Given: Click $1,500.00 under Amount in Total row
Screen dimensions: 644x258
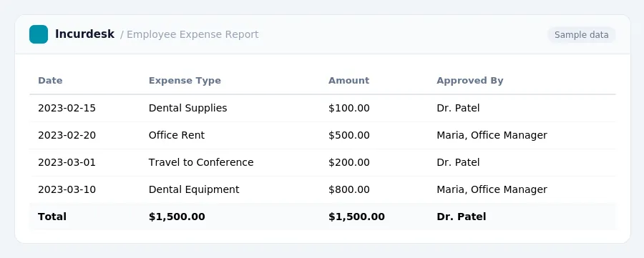Looking at the screenshot, I should (x=356, y=217).
